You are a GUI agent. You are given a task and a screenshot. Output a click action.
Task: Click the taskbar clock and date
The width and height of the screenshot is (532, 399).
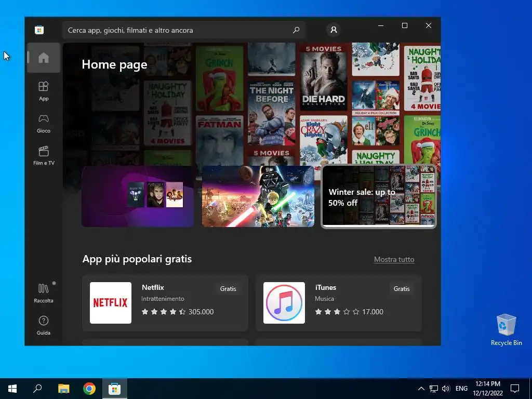488,389
